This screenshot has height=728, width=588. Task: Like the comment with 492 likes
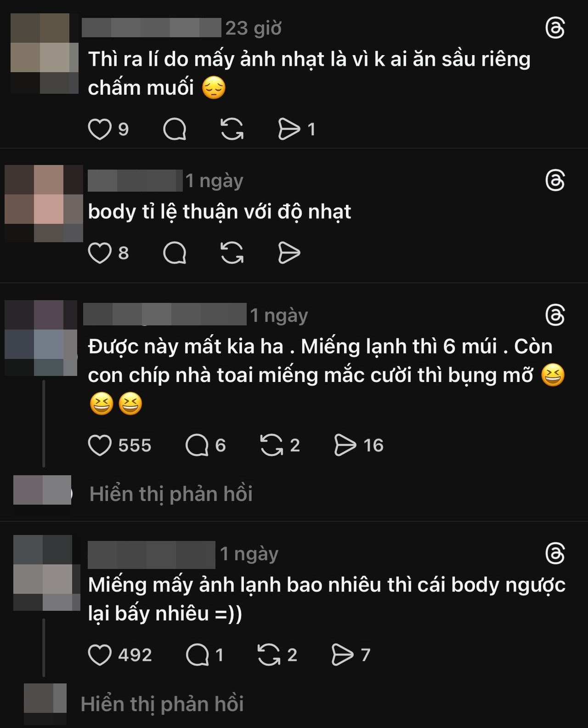[x=100, y=655]
